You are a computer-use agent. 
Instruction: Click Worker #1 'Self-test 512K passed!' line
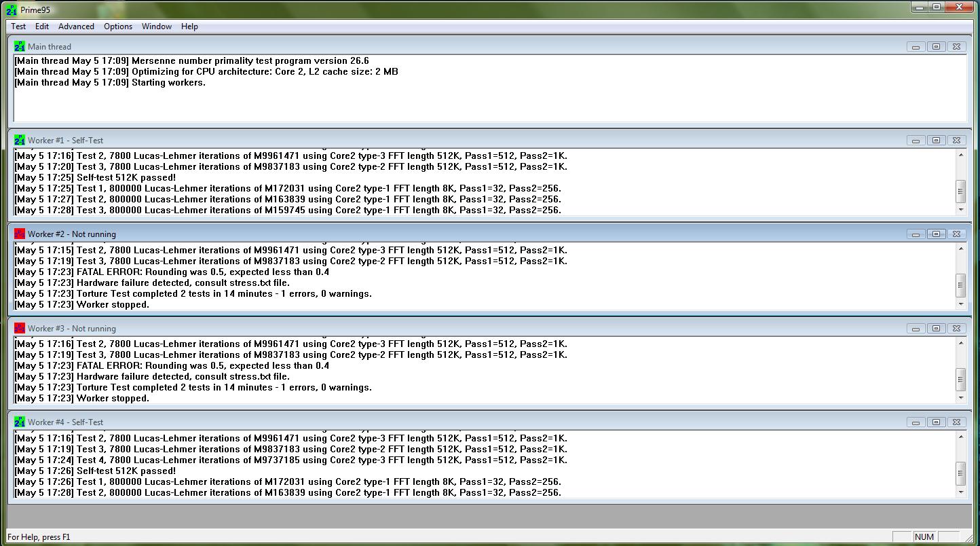pyautogui.click(x=95, y=177)
